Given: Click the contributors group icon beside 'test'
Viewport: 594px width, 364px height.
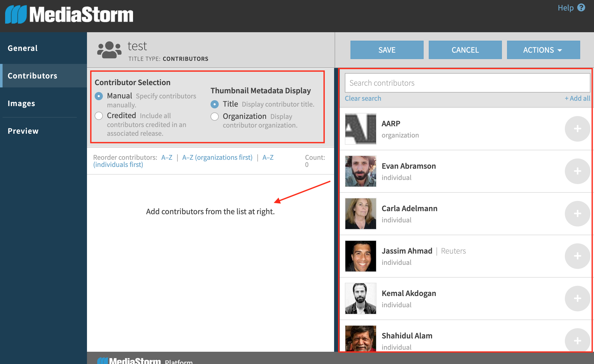Looking at the screenshot, I should (109, 50).
